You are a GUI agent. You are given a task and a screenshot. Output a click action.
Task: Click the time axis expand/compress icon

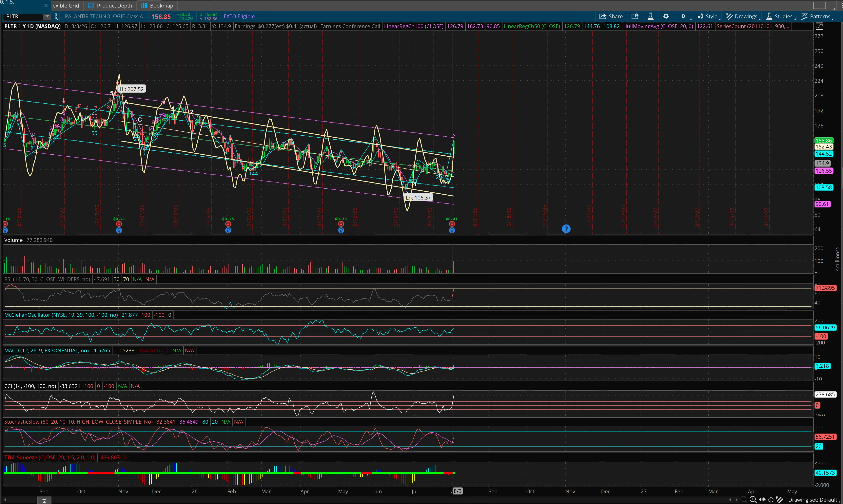[x=762, y=500]
